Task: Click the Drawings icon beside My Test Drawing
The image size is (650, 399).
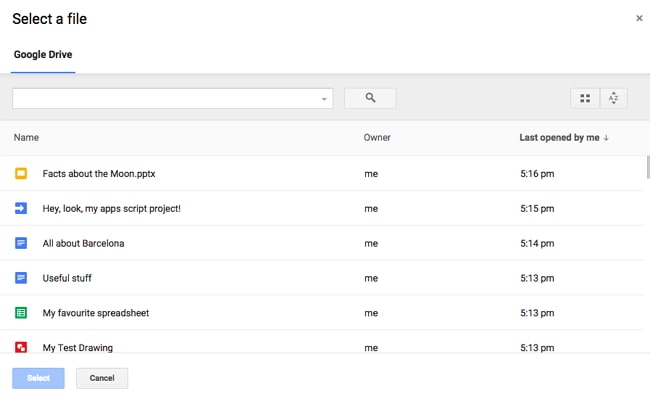Action: (21, 347)
